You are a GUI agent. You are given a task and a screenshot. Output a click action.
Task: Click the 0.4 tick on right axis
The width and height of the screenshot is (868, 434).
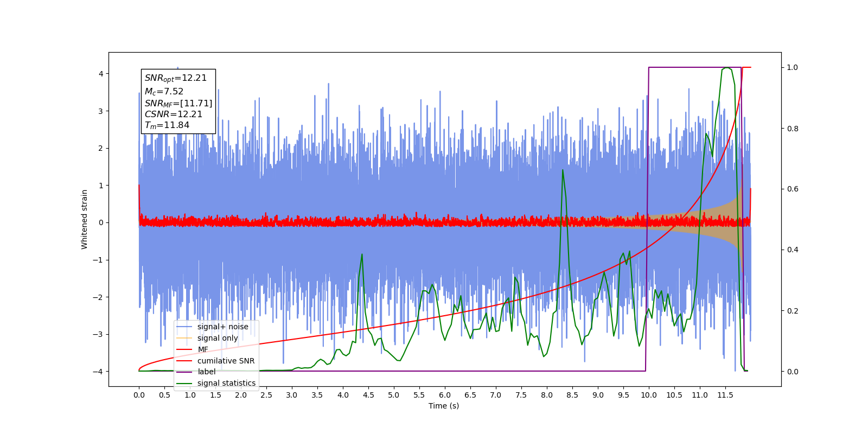793,250
